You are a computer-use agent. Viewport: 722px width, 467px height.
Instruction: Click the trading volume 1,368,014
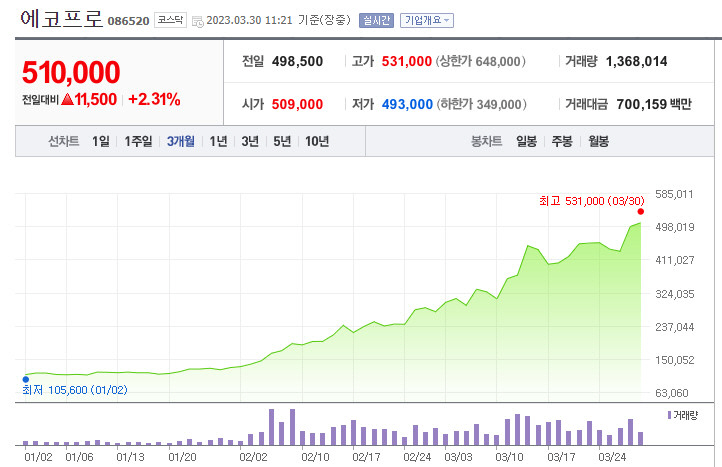636,61
